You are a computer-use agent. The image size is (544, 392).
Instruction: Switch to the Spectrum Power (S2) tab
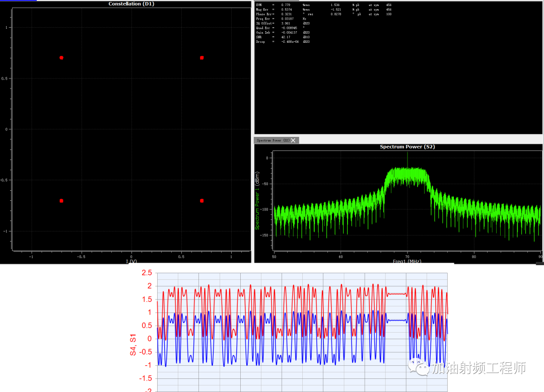tap(275, 140)
